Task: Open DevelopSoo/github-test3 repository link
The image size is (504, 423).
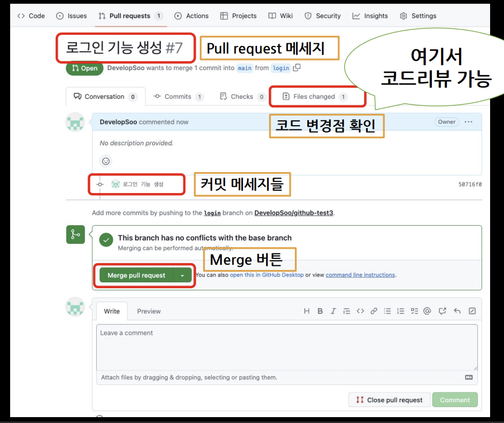Action: [294, 213]
